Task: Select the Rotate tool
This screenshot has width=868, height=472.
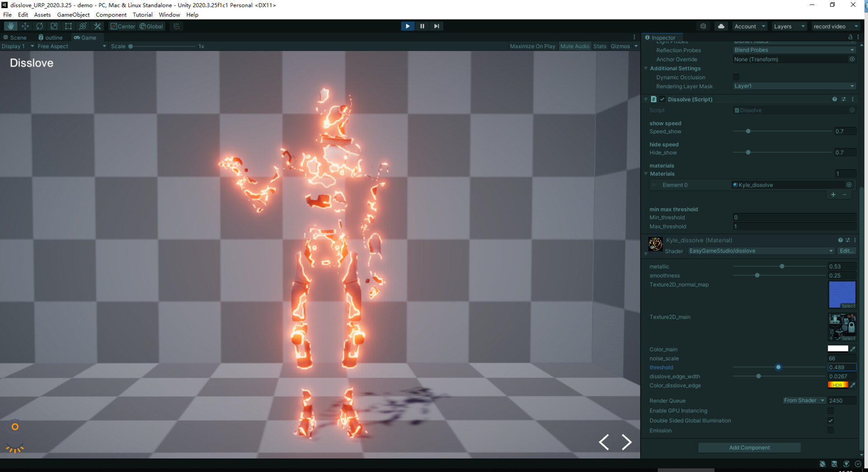Action: 40,26
